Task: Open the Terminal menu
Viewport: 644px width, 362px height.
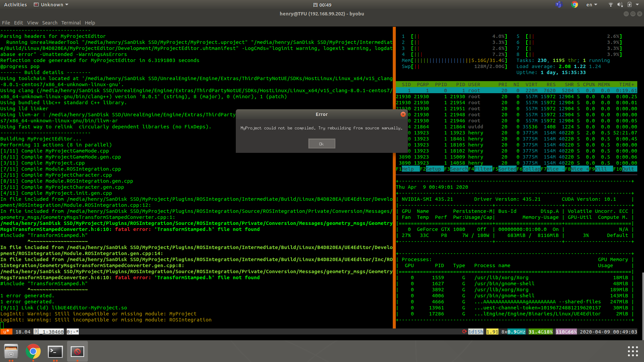Action: point(71,23)
